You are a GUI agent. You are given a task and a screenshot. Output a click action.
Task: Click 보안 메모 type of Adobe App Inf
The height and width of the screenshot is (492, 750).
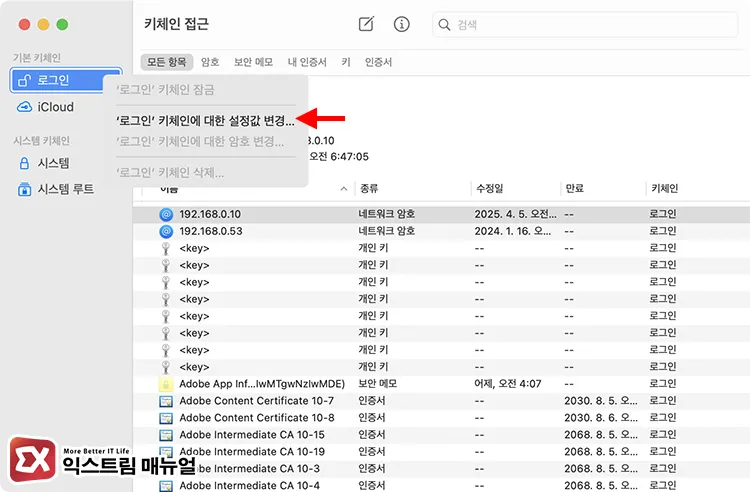[377, 384]
